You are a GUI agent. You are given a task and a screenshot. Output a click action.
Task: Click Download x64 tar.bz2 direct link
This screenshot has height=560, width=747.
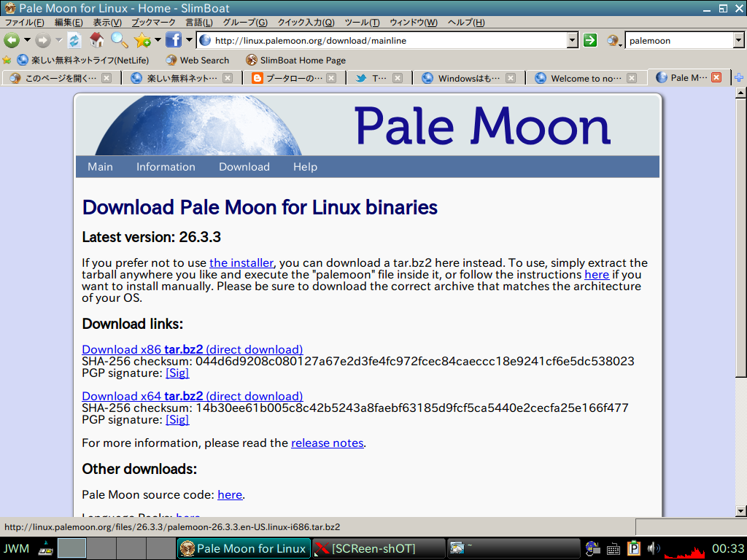point(193,396)
